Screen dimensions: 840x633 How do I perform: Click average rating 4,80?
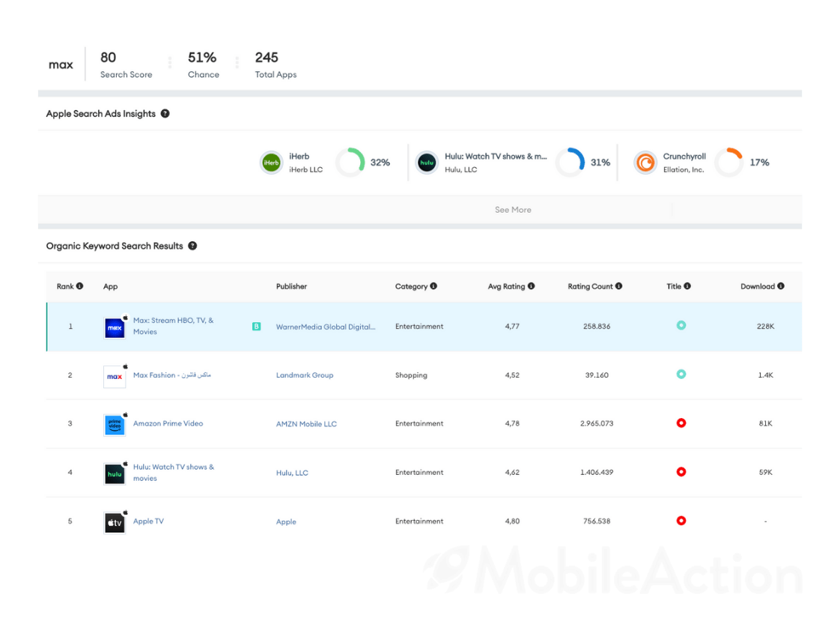512,521
